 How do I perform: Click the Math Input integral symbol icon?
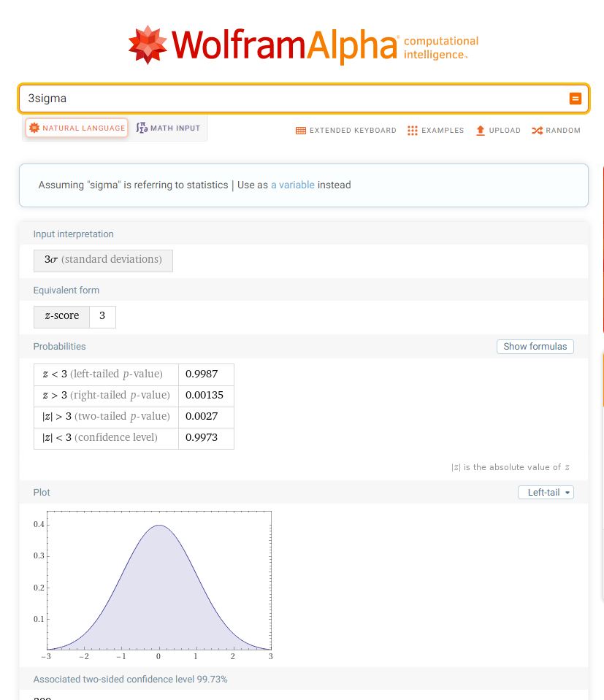[x=142, y=128]
